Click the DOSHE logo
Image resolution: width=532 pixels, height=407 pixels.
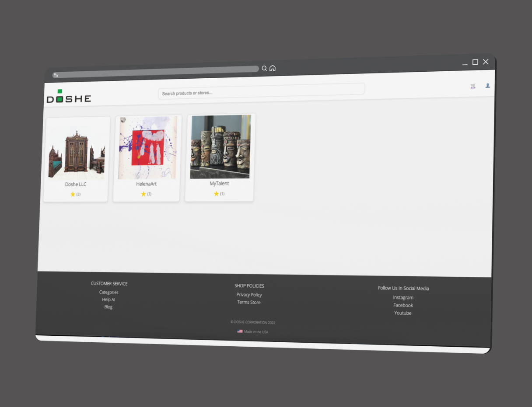(68, 97)
